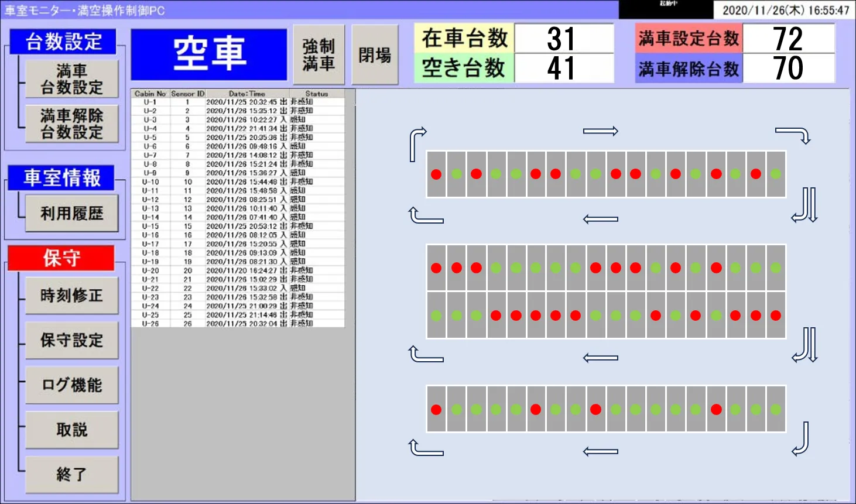This screenshot has height=504, width=856.
Task: Select the 車室情報 section header
Action: 61,177
